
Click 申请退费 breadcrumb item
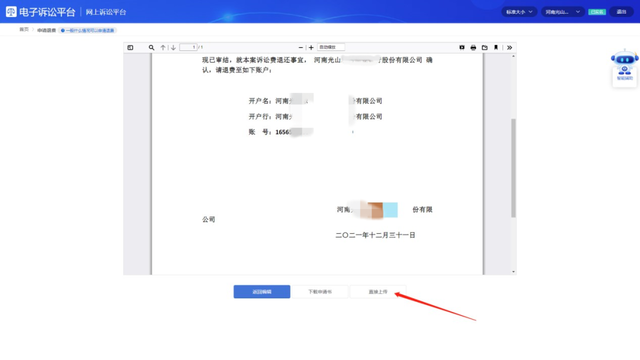[47, 30]
